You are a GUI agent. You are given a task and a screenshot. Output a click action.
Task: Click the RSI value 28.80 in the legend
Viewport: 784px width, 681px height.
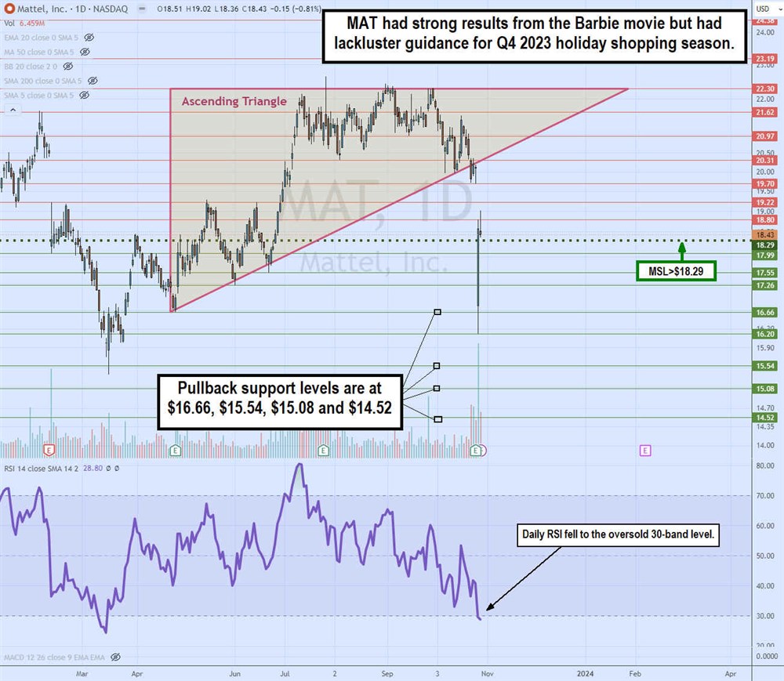(93, 469)
